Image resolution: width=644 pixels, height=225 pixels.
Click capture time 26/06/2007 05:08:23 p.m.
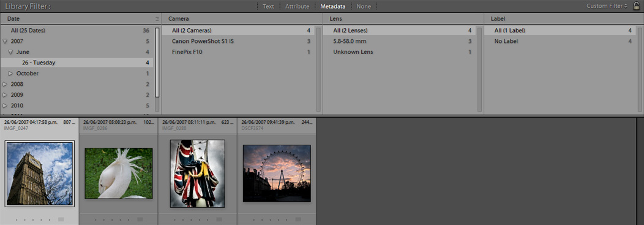(x=110, y=122)
